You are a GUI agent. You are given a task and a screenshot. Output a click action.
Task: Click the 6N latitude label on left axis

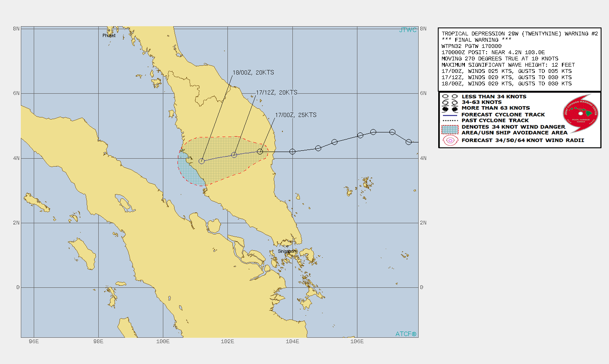16,93
